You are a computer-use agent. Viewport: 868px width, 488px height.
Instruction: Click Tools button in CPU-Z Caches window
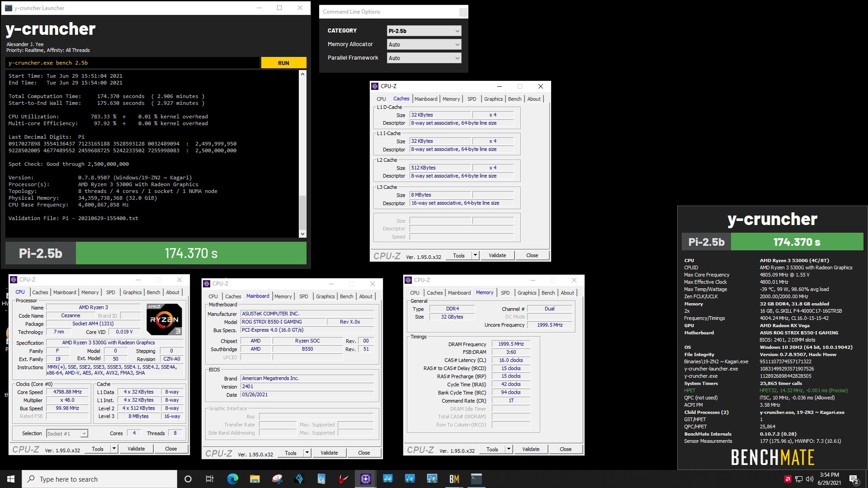pyautogui.click(x=458, y=255)
